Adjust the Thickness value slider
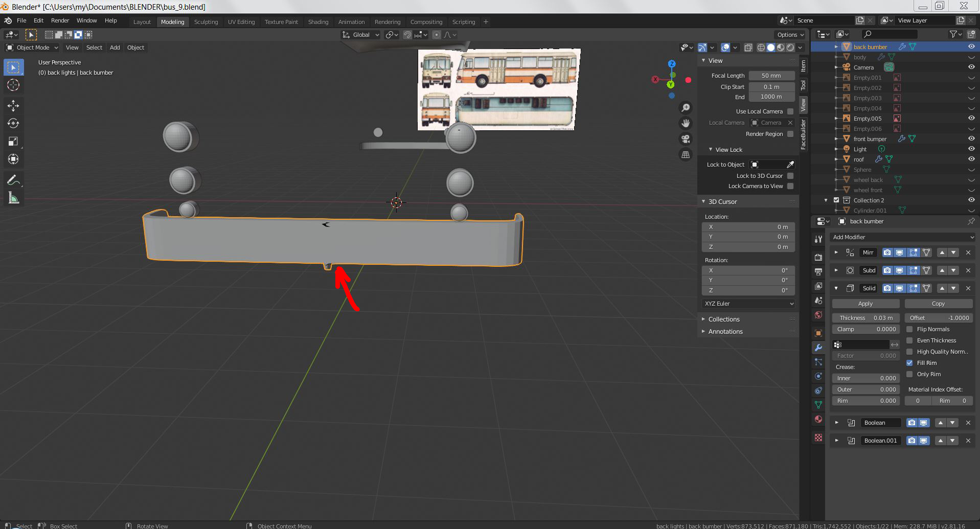Viewport: 980px width, 529px height. pos(865,318)
